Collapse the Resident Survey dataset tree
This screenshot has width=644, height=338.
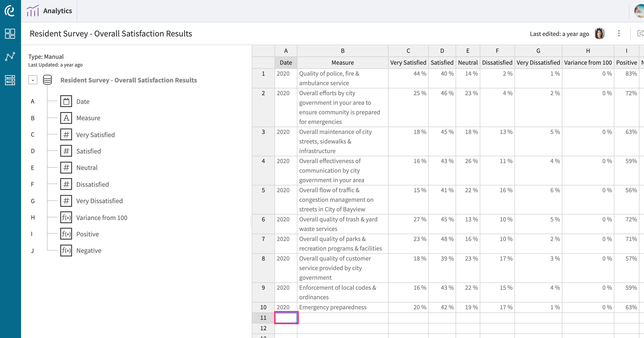33,80
